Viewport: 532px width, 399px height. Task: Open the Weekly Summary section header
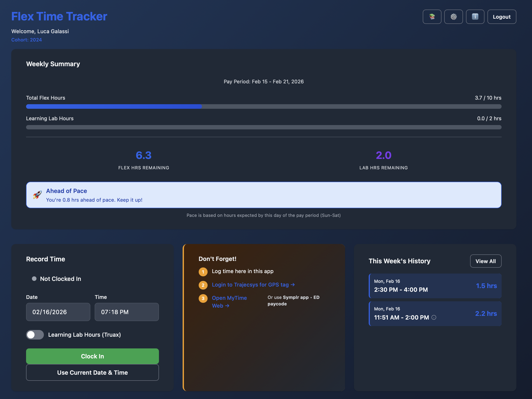53,64
